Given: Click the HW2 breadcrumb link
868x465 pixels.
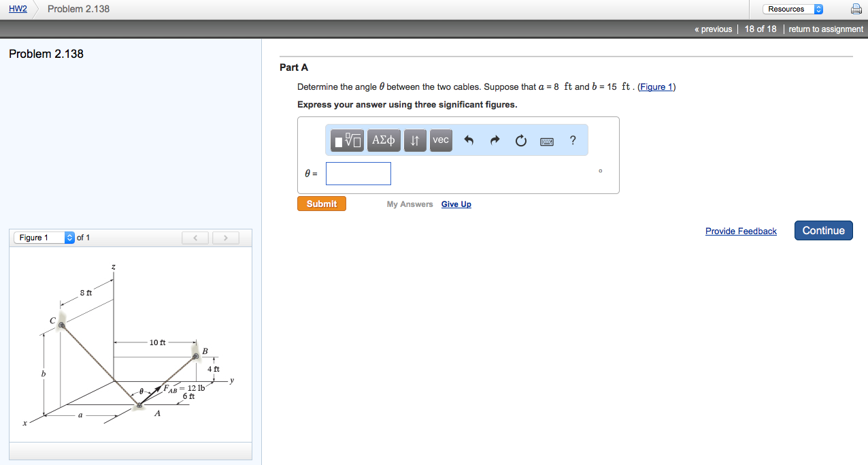Looking at the screenshot, I should click(x=18, y=9).
